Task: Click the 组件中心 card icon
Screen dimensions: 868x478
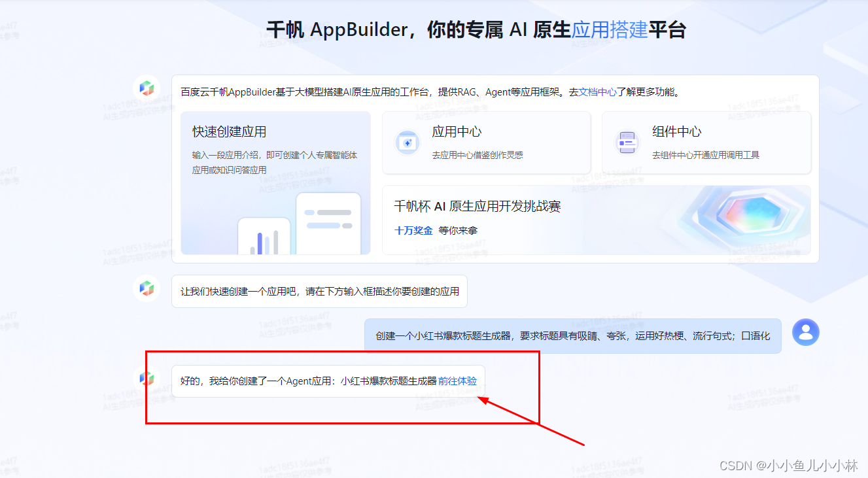Action: coord(627,143)
